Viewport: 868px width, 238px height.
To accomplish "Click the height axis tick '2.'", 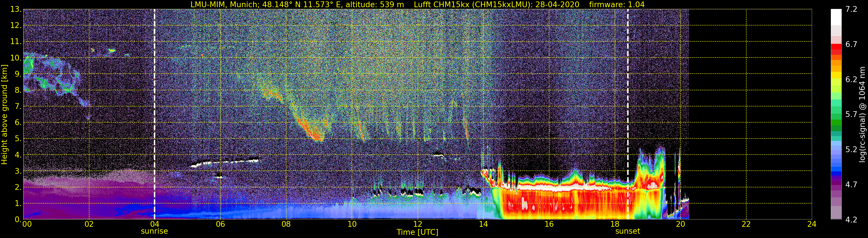I will coord(18,187).
